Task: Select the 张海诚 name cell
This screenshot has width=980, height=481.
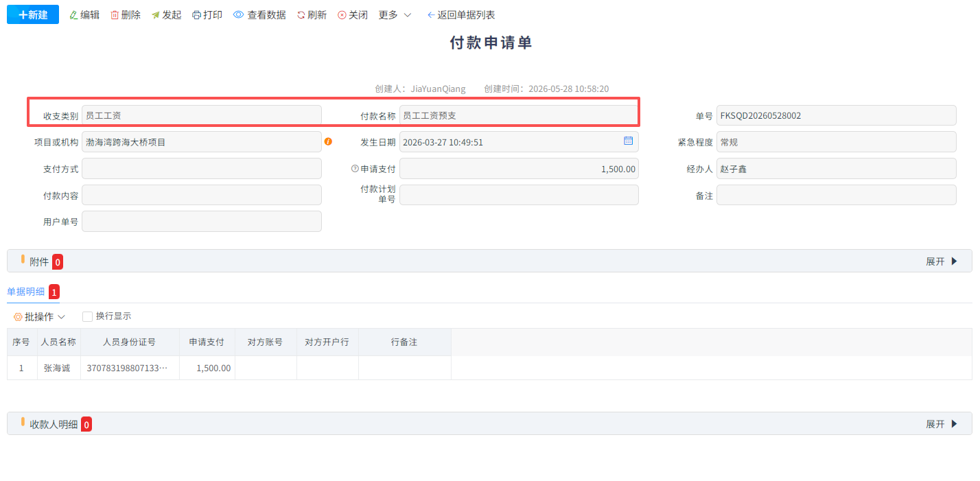Action: pos(58,368)
